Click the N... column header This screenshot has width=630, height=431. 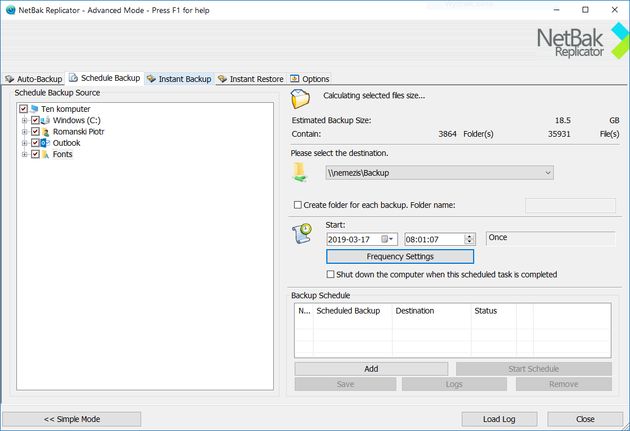pos(304,311)
